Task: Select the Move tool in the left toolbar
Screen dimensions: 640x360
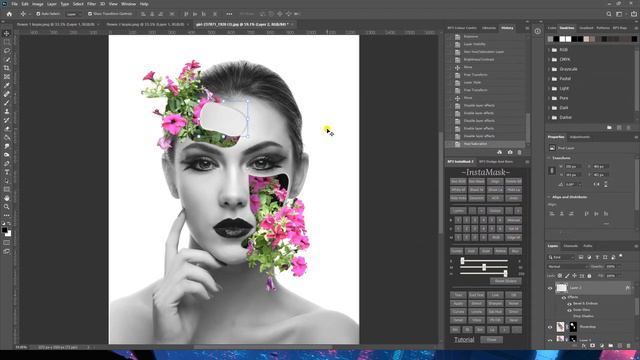Action: coord(7,33)
